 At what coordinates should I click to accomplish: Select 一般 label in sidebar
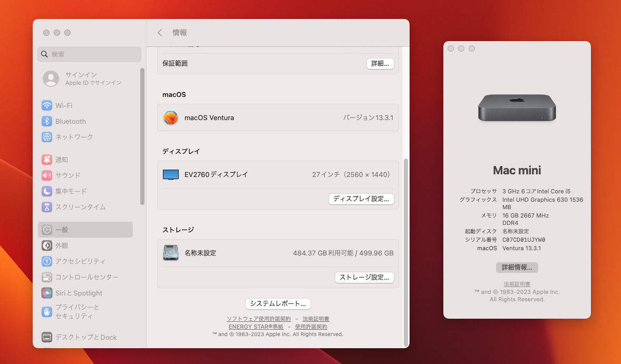[x=62, y=230]
